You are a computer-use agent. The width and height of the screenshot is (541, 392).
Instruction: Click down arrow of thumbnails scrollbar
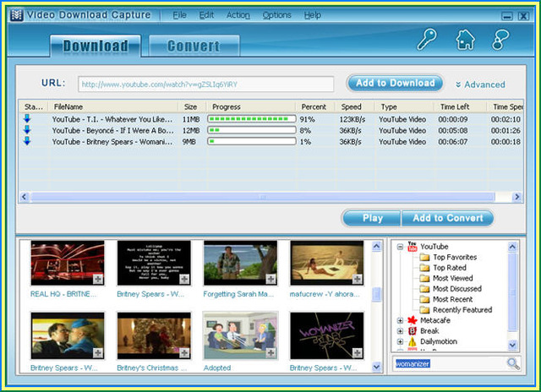point(376,367)
